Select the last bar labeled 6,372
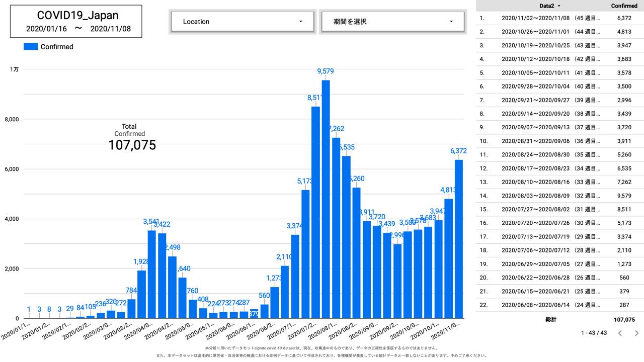This screenshot has height=362, width=644. [459, 239]
